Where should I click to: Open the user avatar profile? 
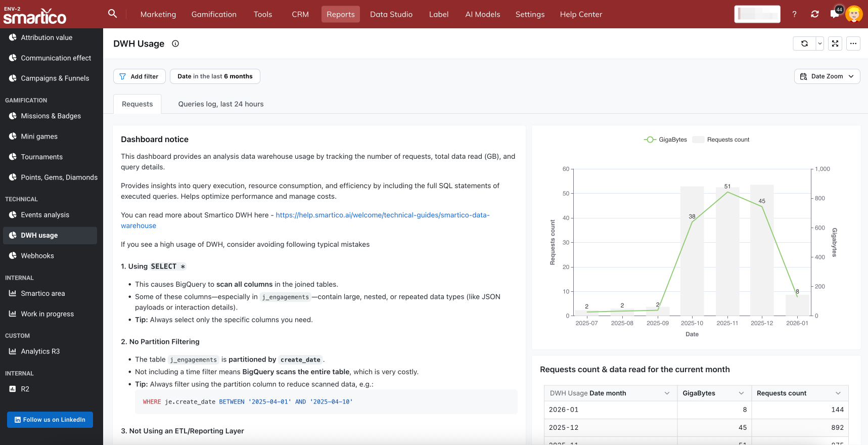coord(854,14)
